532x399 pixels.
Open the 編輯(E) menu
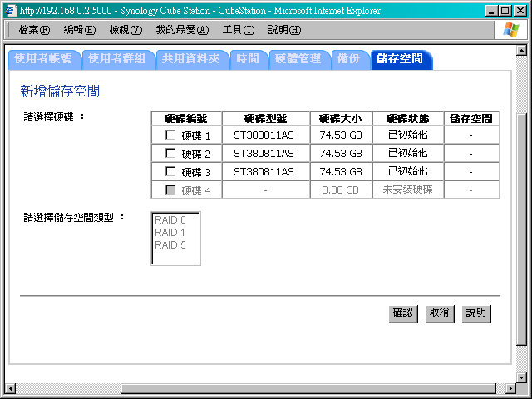(80, 30)
